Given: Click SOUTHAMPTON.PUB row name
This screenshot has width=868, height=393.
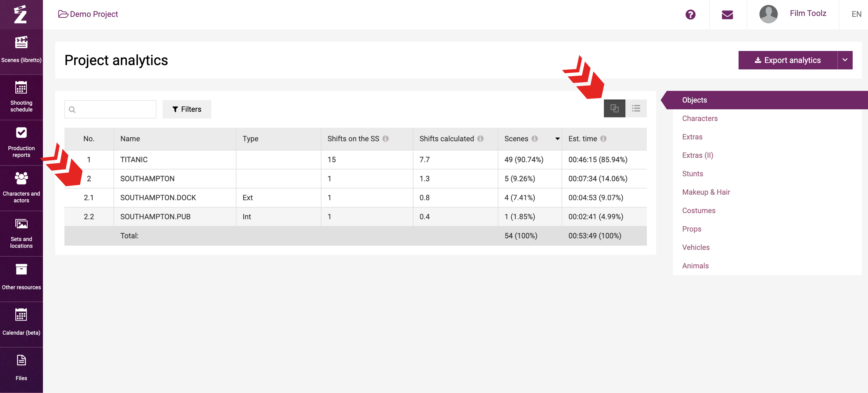Looking at the screenshot, I should 155,216.
